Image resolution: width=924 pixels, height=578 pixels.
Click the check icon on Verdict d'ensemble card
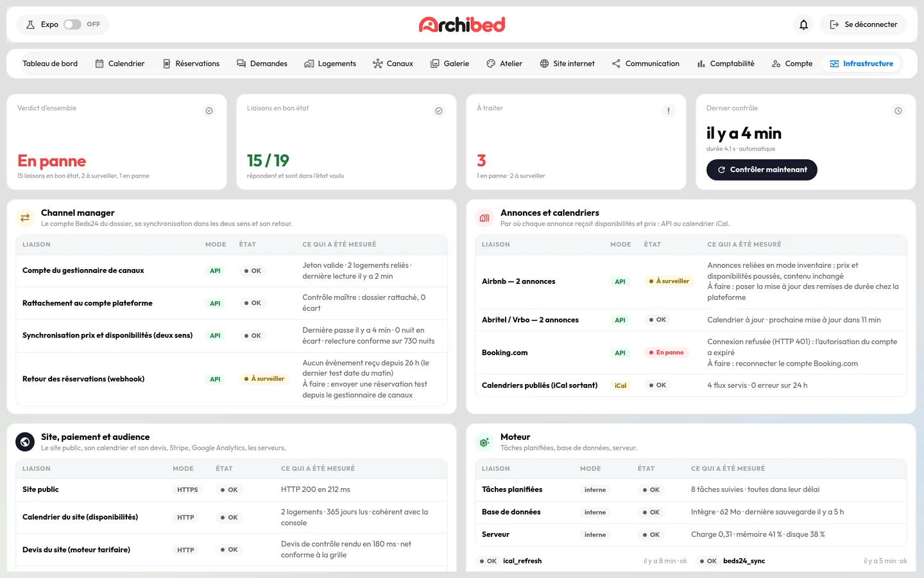click(x=209, y=110)
